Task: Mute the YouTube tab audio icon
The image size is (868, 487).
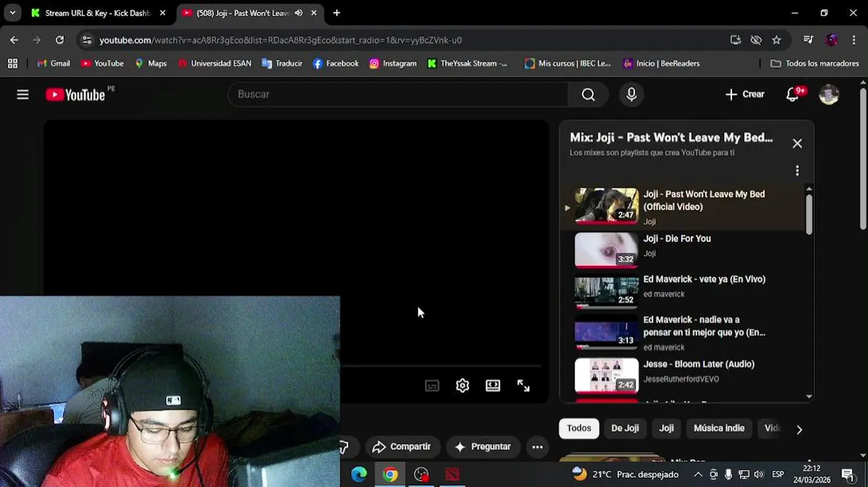Action: 298,13
